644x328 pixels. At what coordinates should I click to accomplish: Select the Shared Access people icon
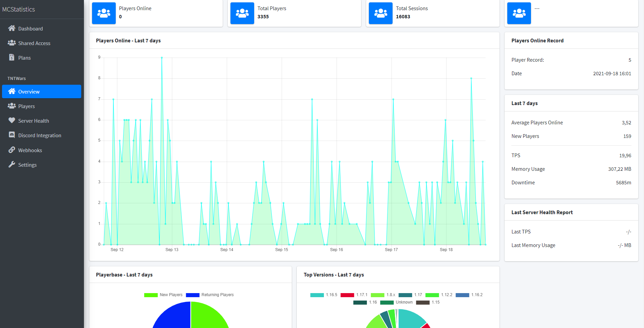click(x=12, y=43)
